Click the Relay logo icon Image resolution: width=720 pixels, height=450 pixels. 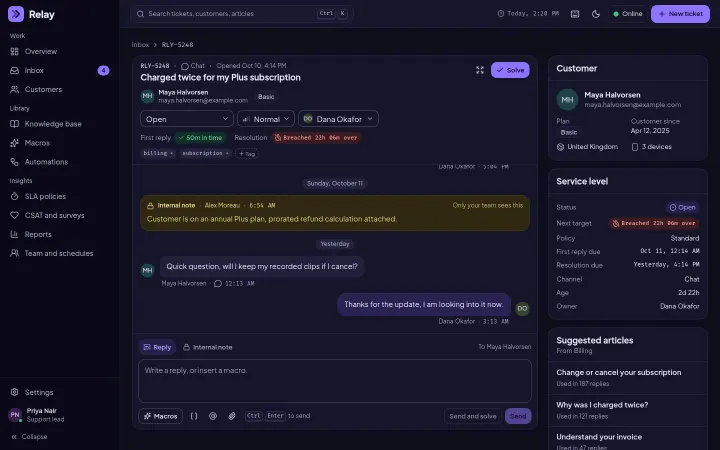pos(16,14)
